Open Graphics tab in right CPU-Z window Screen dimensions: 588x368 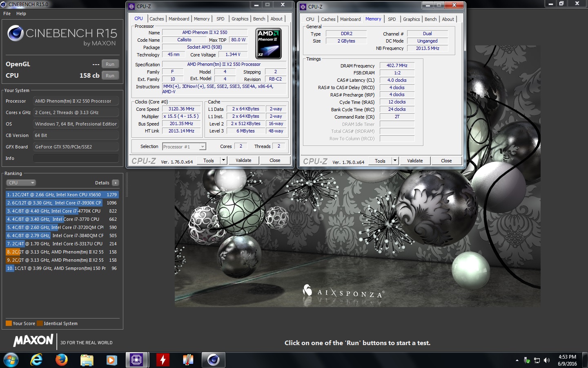click(x=411, y=19)
